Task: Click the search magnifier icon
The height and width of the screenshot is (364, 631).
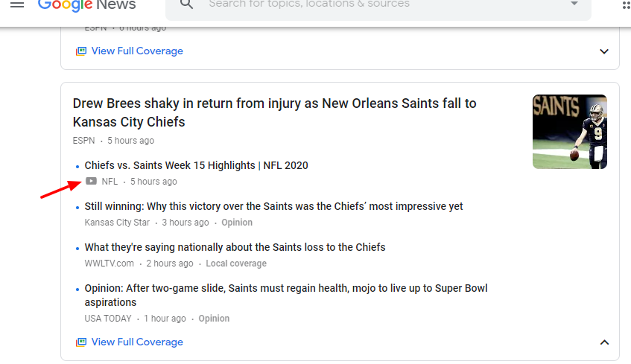Action: click(186, 4)
